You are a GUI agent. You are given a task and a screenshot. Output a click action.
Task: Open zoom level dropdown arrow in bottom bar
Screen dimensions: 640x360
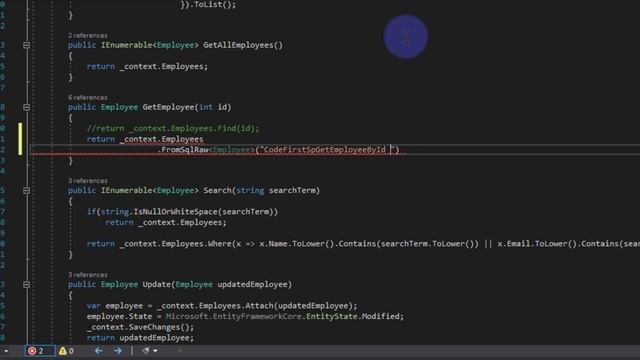(x=6, y=351)
